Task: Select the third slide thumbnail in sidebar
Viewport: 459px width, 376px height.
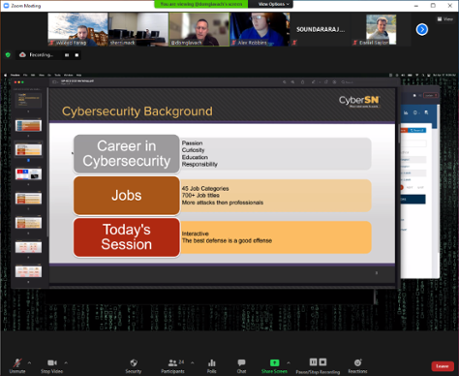Action: 28,150
